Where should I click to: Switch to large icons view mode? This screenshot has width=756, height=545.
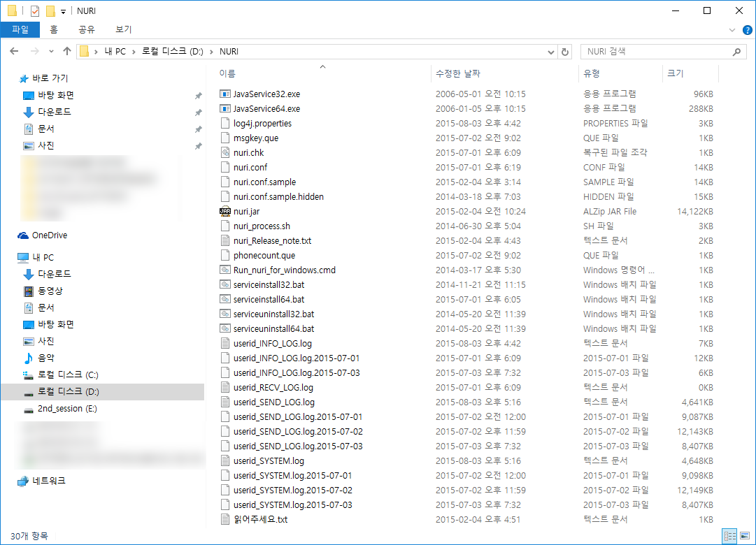[x=745, y=536]
